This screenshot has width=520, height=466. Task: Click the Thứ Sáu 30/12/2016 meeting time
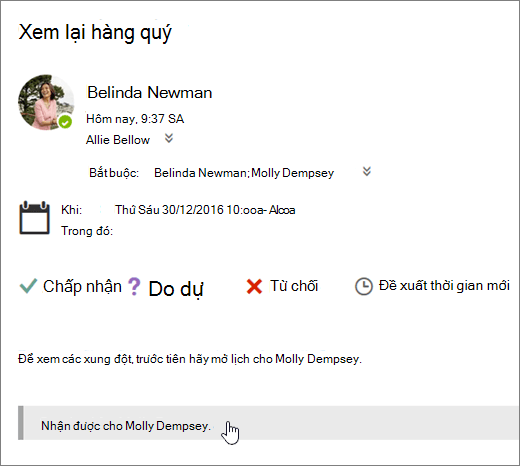point(205,210)
